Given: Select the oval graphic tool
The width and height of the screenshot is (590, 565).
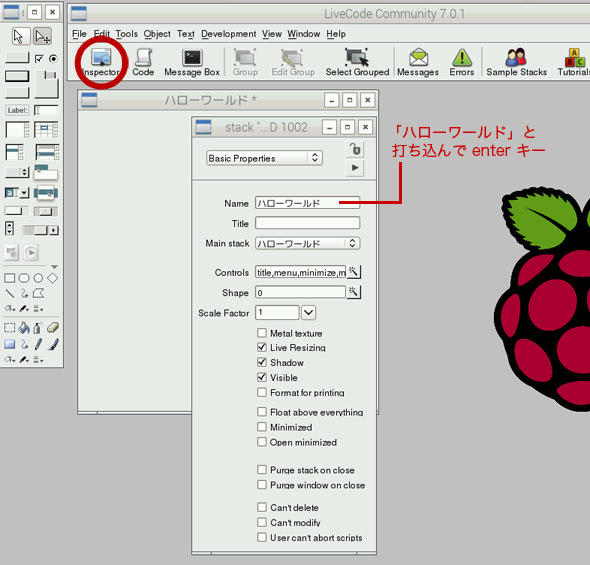Looking at the screenshot, I should (x=38, y=278).
